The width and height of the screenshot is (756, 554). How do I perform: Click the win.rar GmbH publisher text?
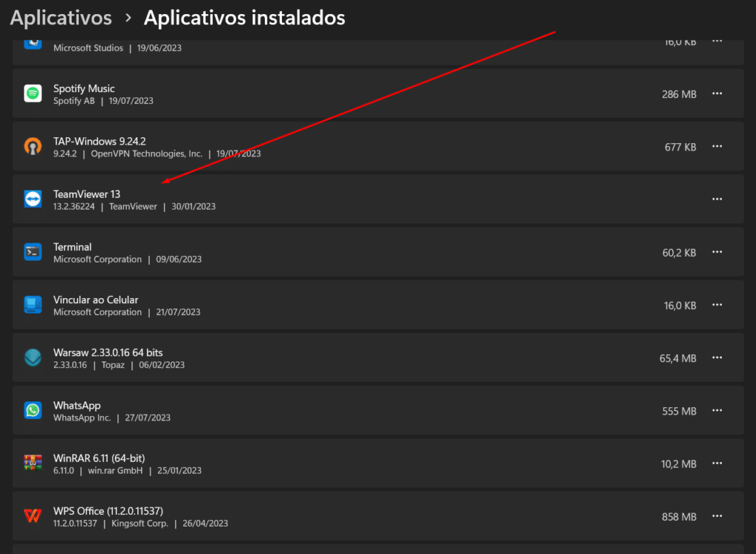[x=115, y=471]
